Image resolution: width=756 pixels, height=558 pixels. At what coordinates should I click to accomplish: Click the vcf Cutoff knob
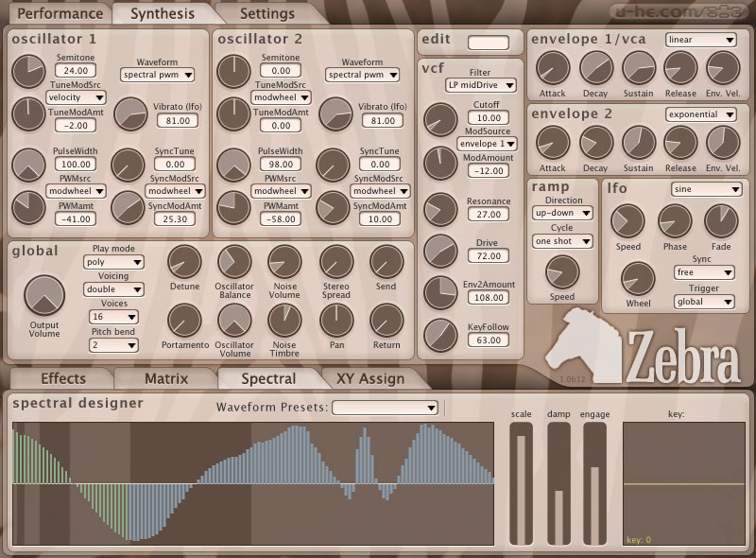[x=440, y=120]
